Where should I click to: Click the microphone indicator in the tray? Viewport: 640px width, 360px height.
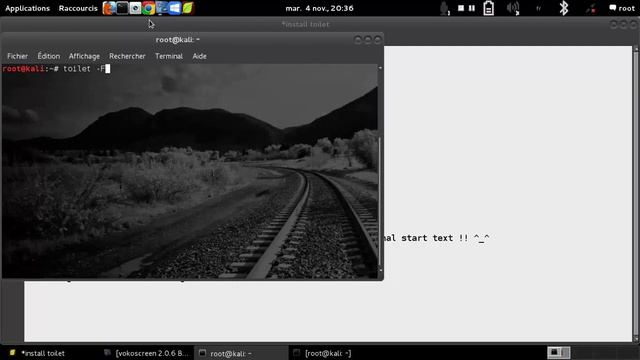pos(444,9)
